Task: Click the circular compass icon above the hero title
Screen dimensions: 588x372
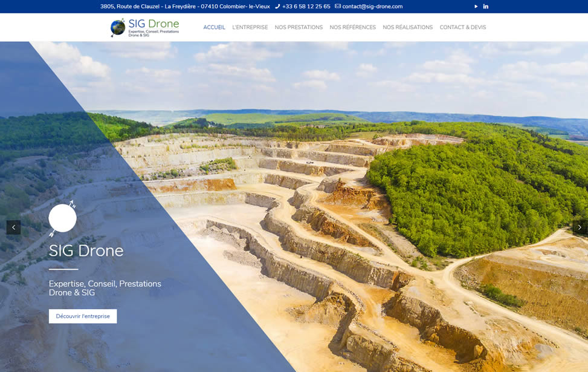Action: (62, 218)
